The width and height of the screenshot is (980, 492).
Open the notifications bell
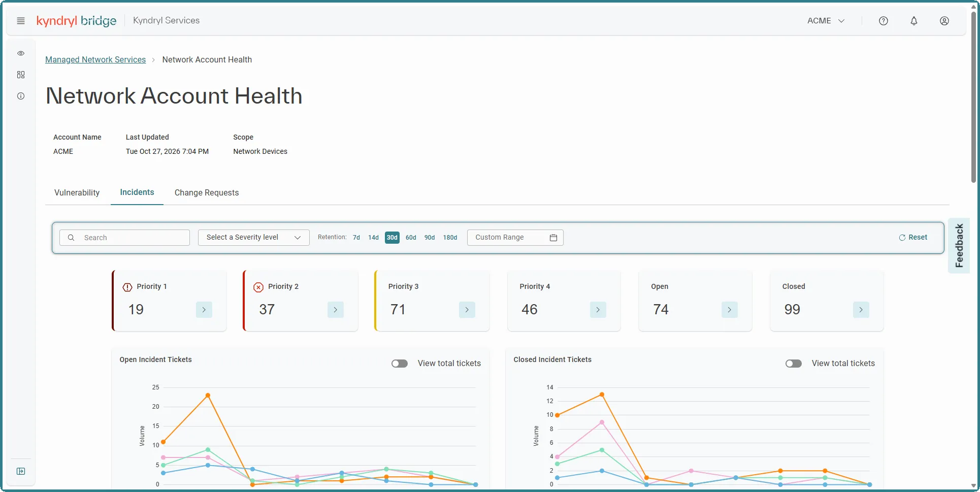coord(914,21)
